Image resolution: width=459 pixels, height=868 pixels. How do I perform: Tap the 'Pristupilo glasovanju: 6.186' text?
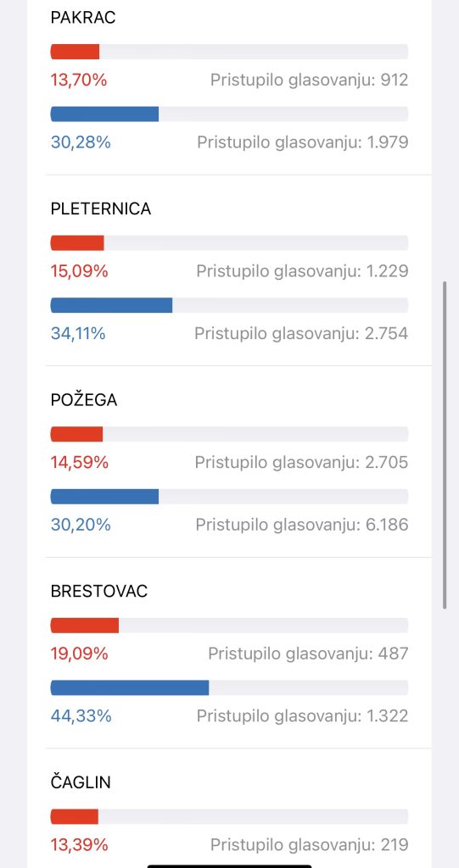(302, 525)
